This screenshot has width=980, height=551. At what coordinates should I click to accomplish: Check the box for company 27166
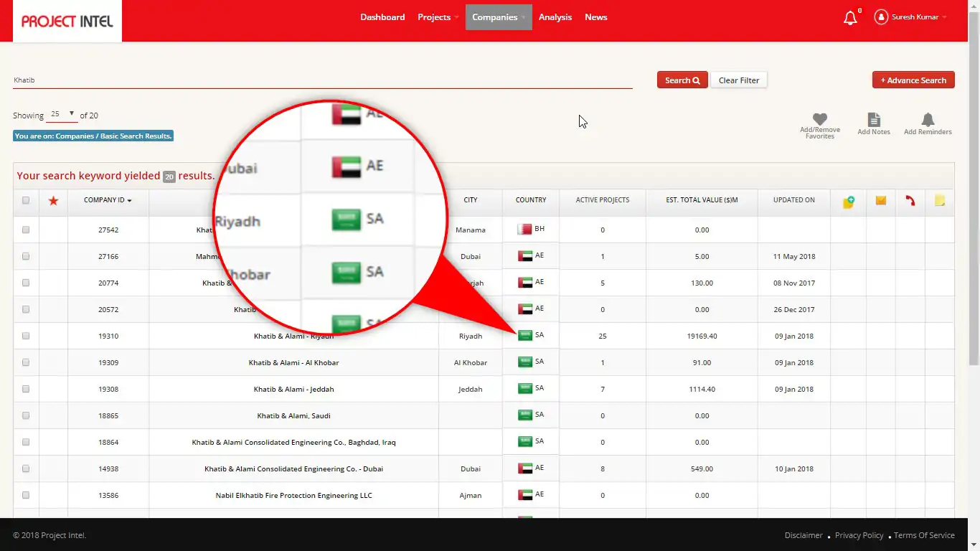coord(26,257)
